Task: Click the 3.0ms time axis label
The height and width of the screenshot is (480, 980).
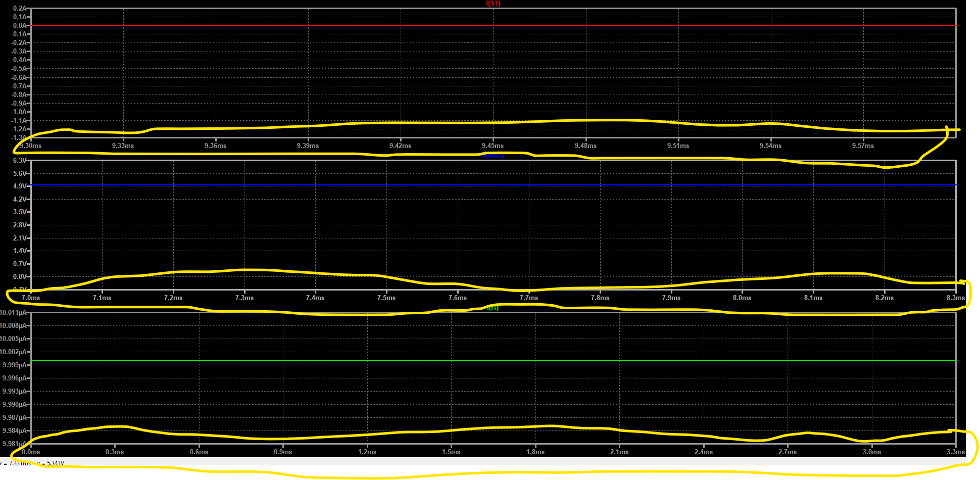Action: 872,452
